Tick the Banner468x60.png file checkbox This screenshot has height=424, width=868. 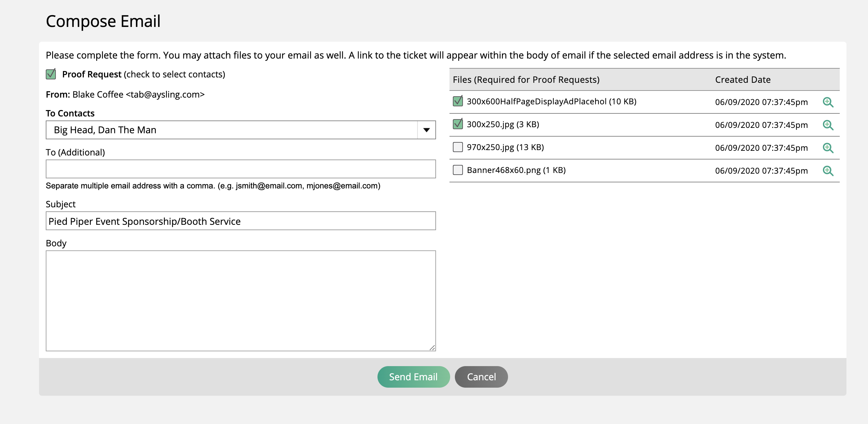tap(458, 170)
